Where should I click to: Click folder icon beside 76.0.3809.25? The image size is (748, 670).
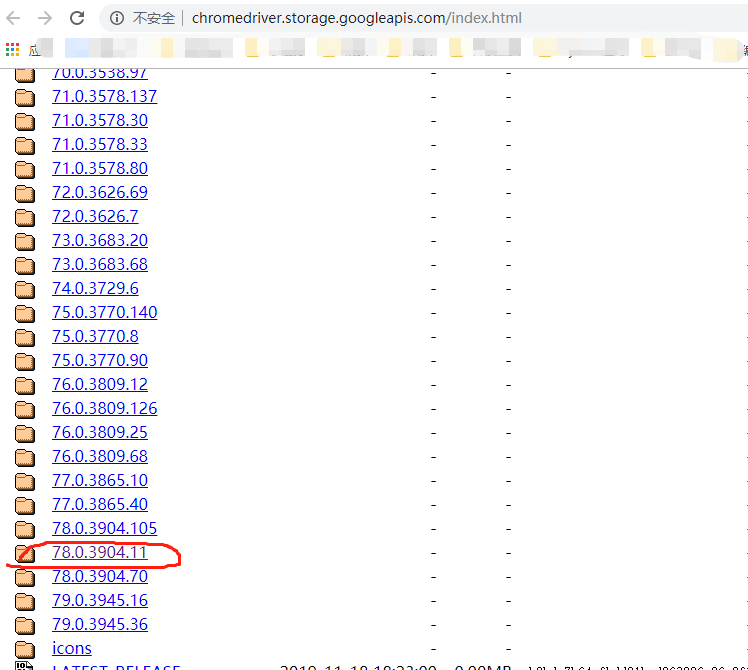point(25,433)
